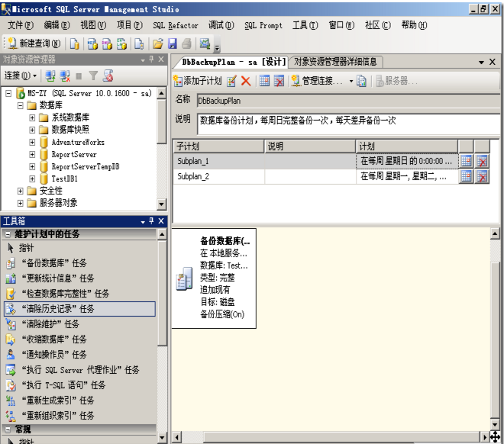
Task: Expand ReportServer database node
Action: point(32,154)
